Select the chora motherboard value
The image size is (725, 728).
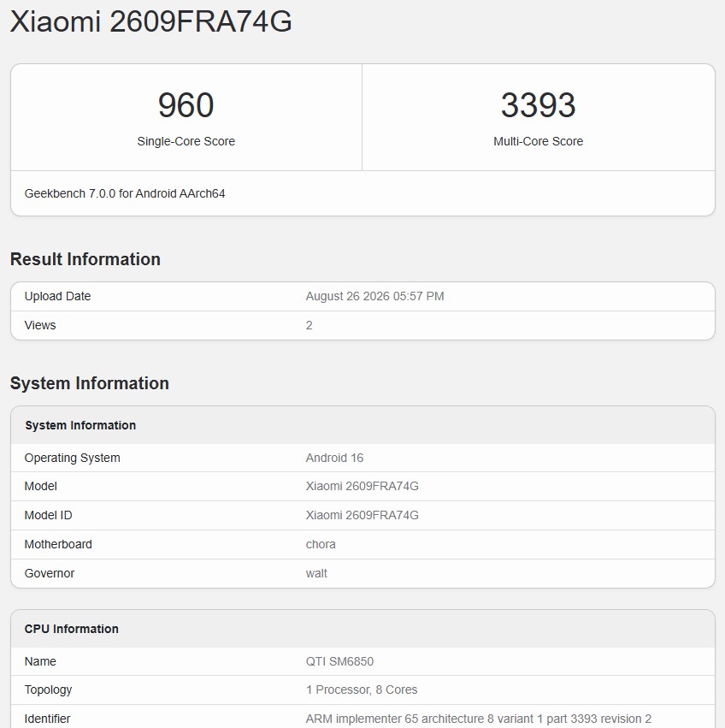321,544
